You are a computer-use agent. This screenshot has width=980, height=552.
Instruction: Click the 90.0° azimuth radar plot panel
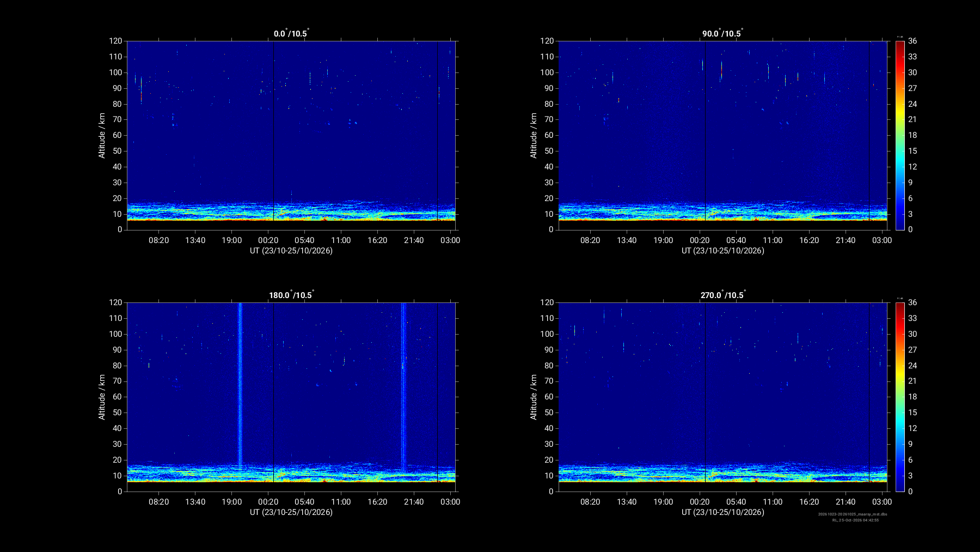(723, 135)
